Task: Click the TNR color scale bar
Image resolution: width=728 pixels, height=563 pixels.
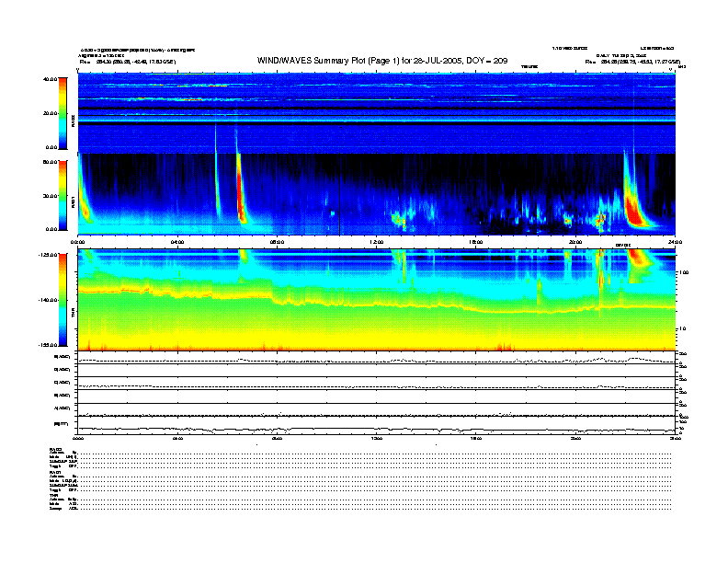Action: coord(63,300)
